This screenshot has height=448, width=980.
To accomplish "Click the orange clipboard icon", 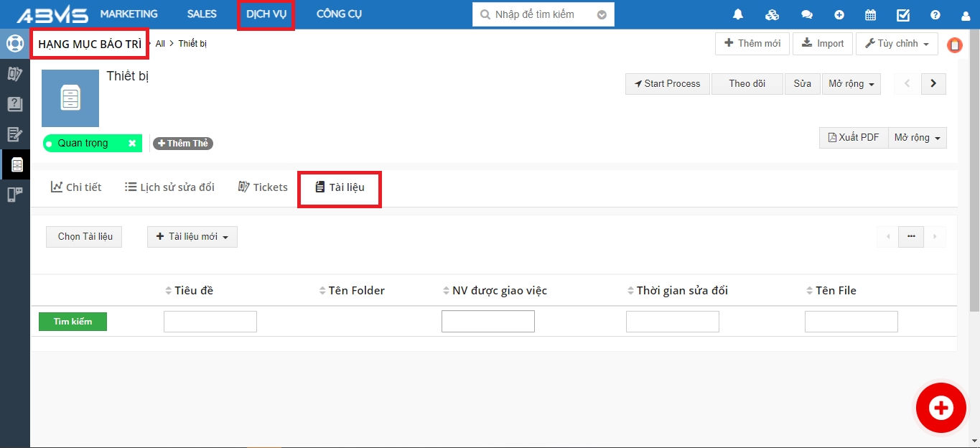I will click(954, 45).
